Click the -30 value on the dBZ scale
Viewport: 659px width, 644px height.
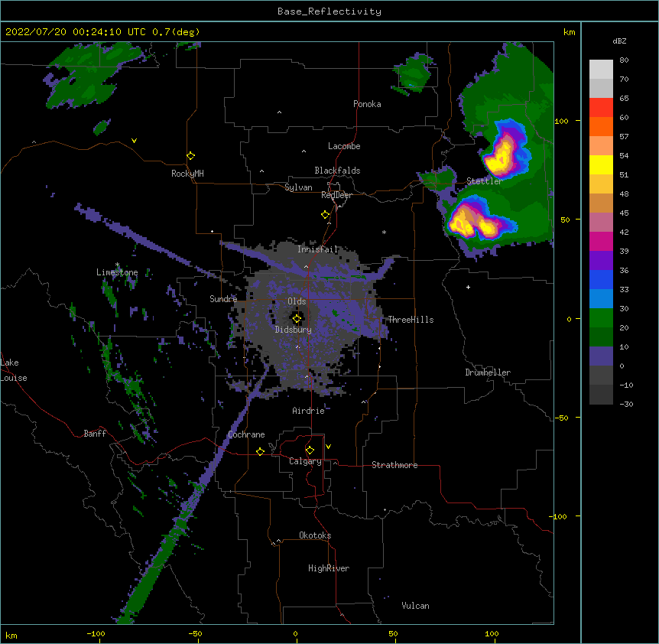click(626, 404)
